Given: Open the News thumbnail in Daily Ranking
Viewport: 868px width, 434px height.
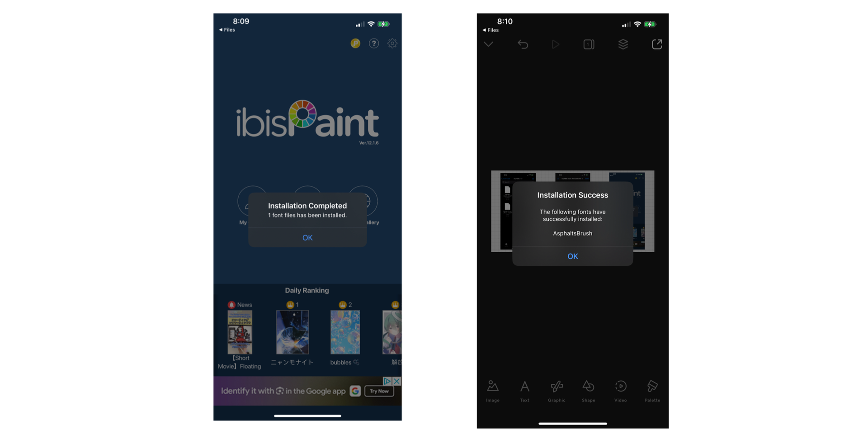Looking at the screenshot, I should pos(240,332).
